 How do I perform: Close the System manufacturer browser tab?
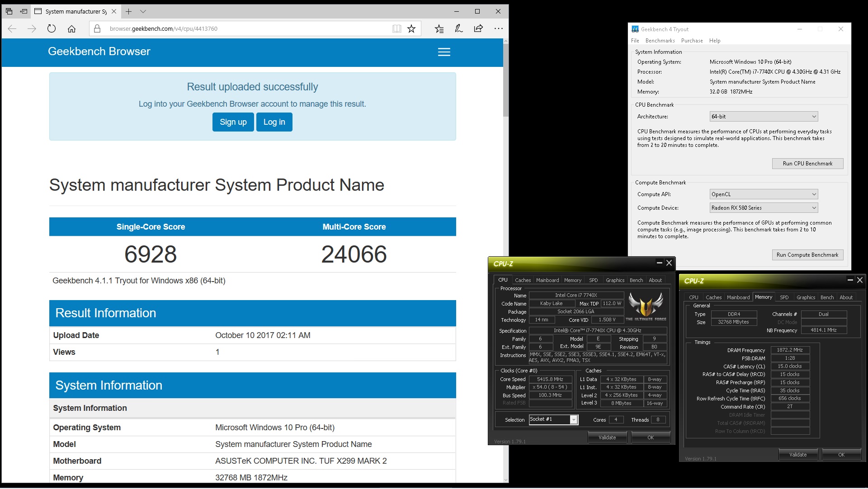coord(114,11)
